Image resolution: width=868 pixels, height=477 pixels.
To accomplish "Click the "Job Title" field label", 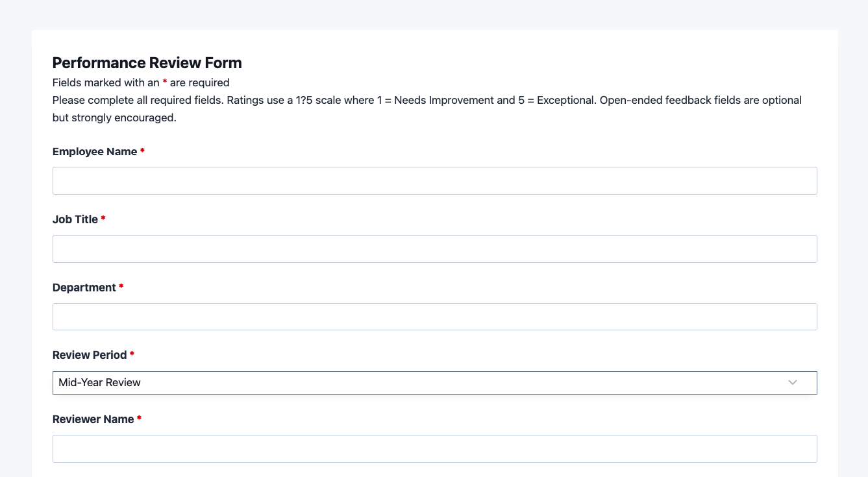I will pos(75,220).
